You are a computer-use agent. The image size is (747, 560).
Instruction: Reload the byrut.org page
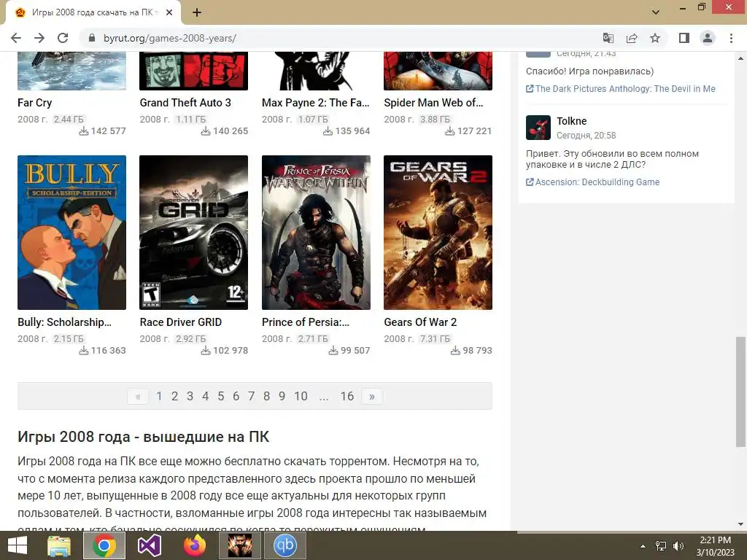click(x=63, y=38)
